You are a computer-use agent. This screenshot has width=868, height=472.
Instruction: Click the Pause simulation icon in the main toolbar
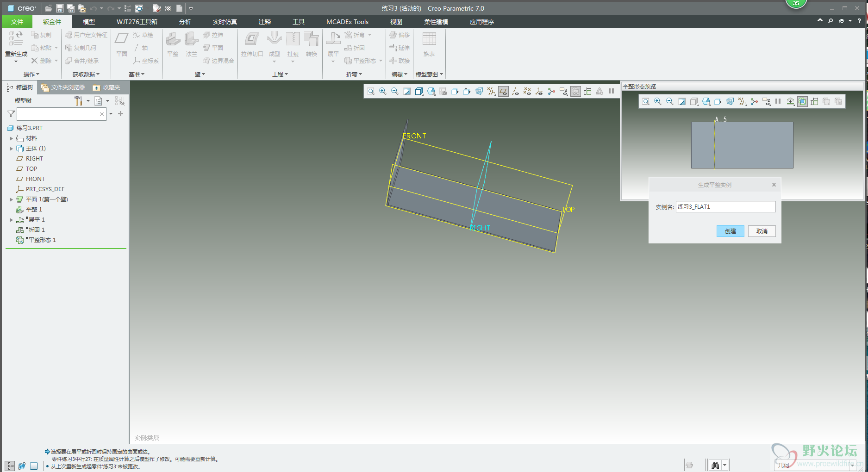coord(612,92)
